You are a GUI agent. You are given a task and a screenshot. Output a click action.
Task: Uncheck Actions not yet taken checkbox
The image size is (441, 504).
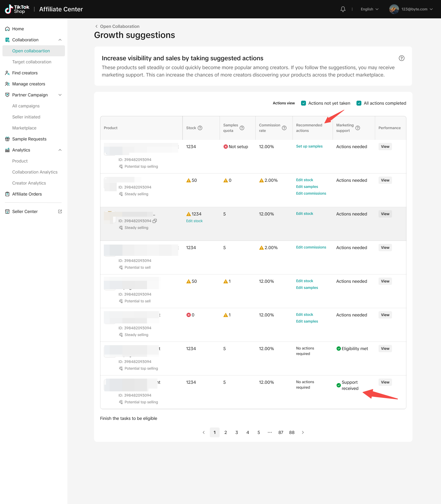tap(303, 103)
